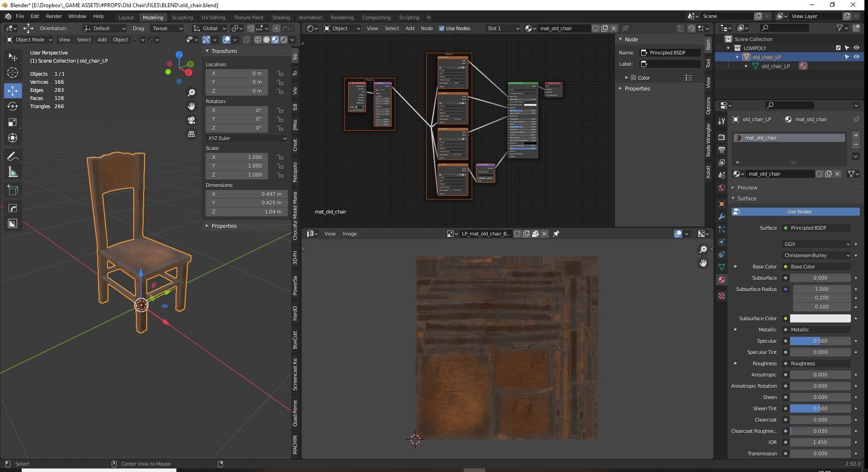
Task: Expand the Preview panel in material properties
Action: [x=747, y=187]
